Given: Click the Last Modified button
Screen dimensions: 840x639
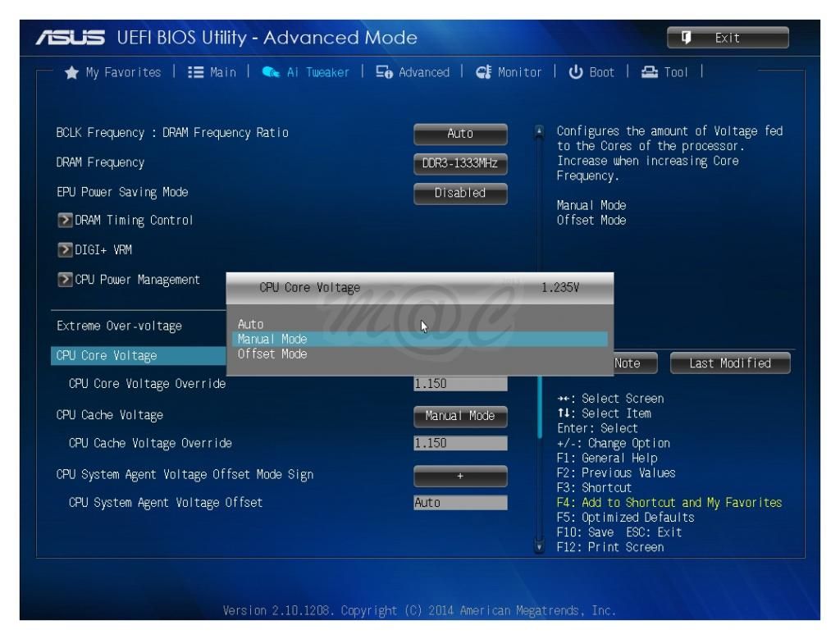Looking at the screenshot, I should pos(729,363).
